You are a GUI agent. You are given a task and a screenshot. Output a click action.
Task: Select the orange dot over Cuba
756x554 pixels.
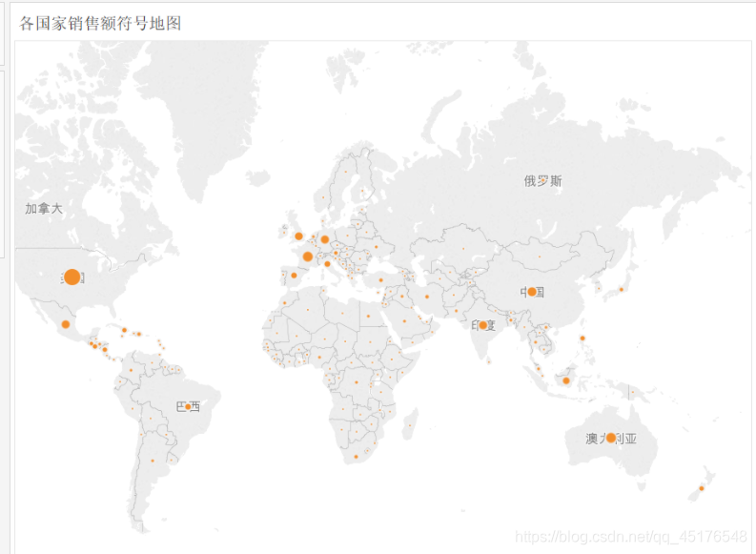pyautogui.click(x=124, y=330)
